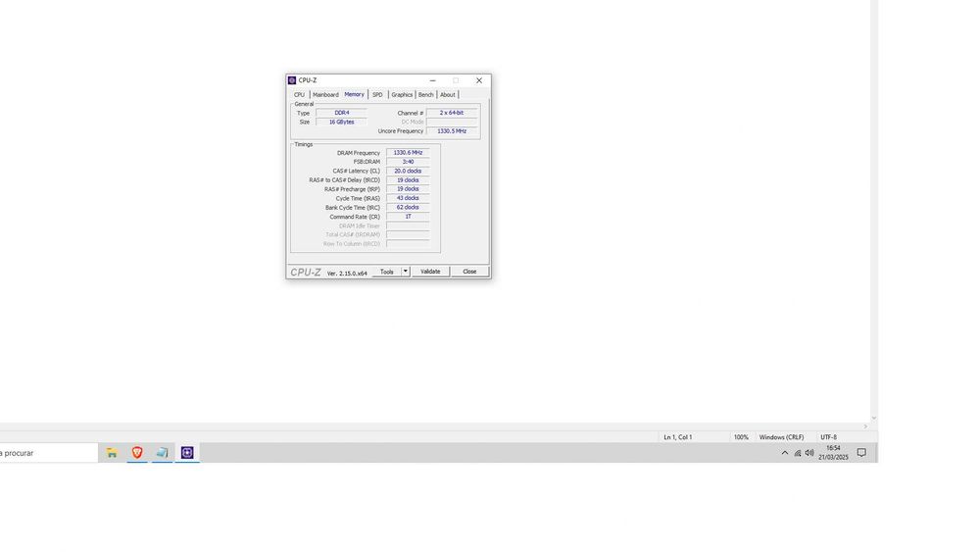The height and width of the screenshot is (552, 980).
Task: Click the 2 x 64-bit channel field
Action: [451, 113]
